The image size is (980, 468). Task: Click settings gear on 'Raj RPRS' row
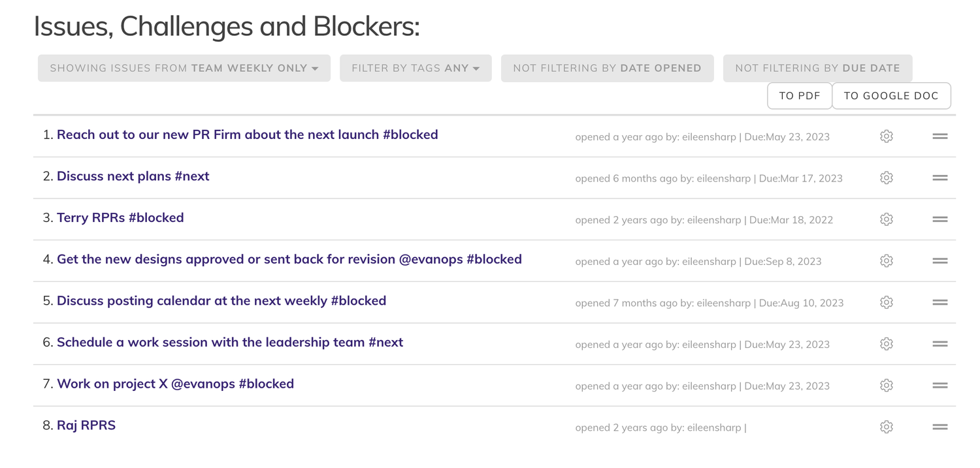[x=886, y=427]
